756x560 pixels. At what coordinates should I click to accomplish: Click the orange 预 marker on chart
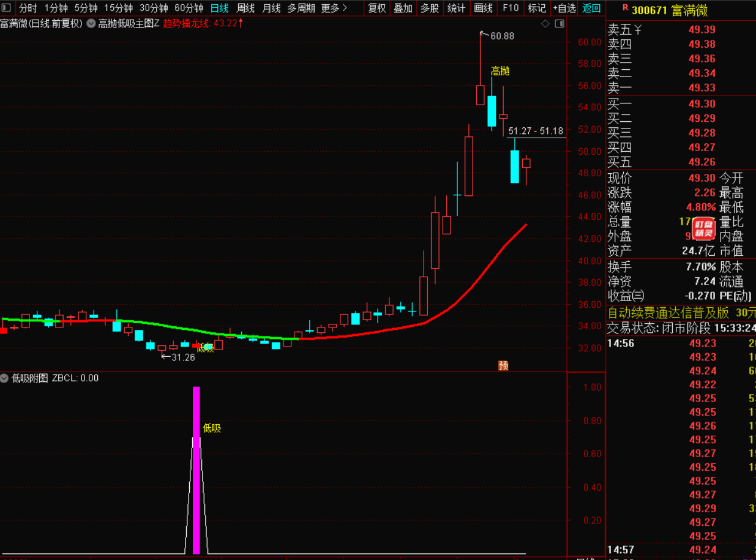click(503, 366)
